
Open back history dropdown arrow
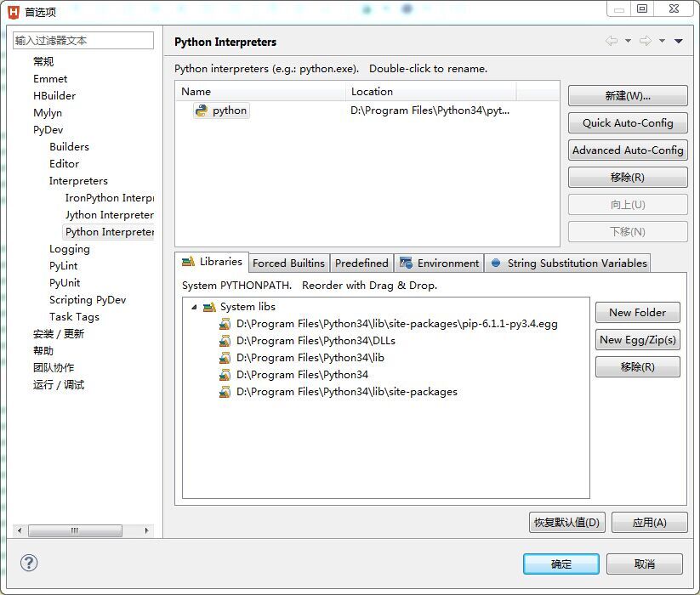(628, 41)
